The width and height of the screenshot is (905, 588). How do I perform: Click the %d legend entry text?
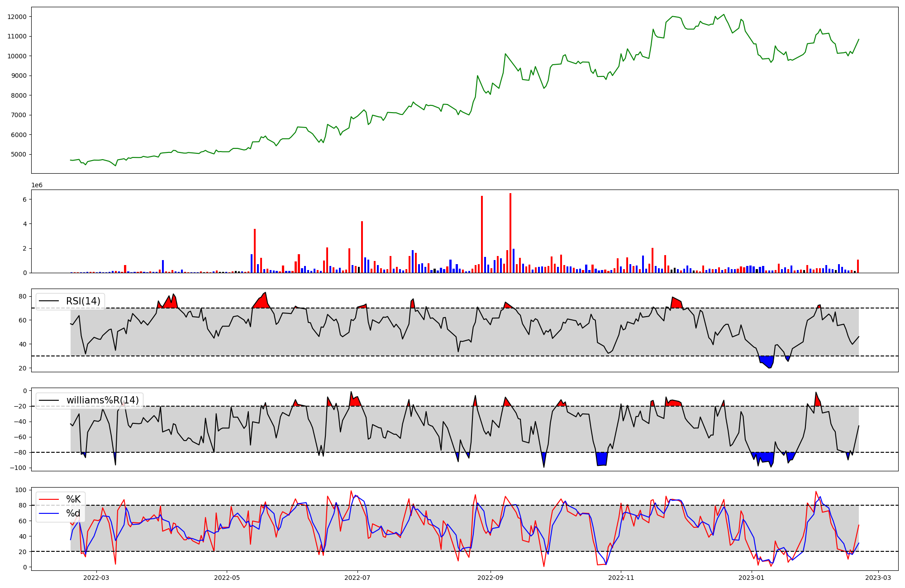(73, 513)
